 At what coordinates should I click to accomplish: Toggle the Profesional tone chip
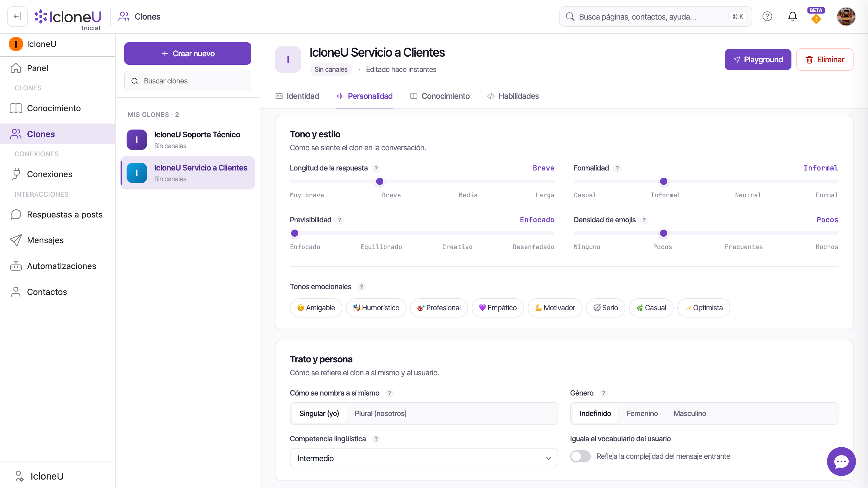click(439, 308)
